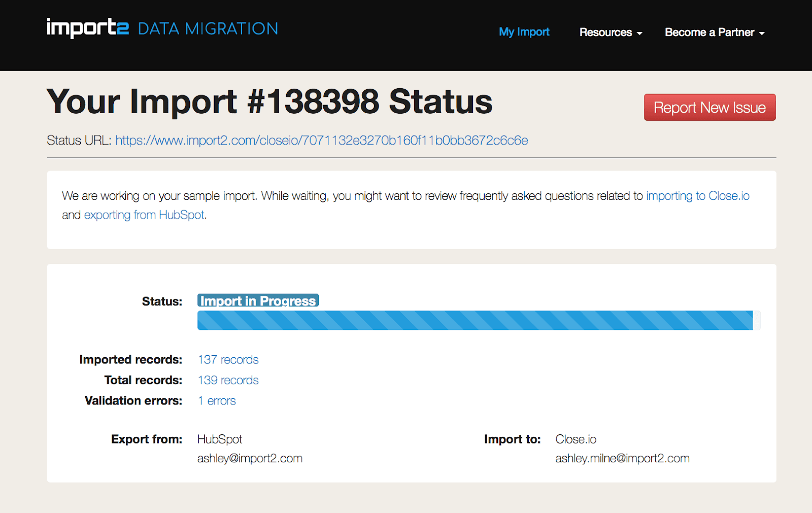Image resolution: width=812 pixels, height=513 pixels.
Task: Click the Status label beside the progress badge
Action: coord(162,301)
